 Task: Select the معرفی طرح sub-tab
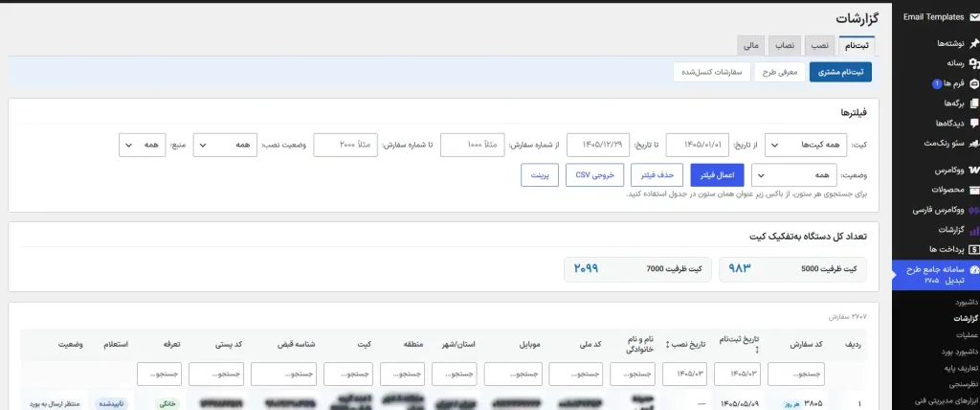point(779,72)
